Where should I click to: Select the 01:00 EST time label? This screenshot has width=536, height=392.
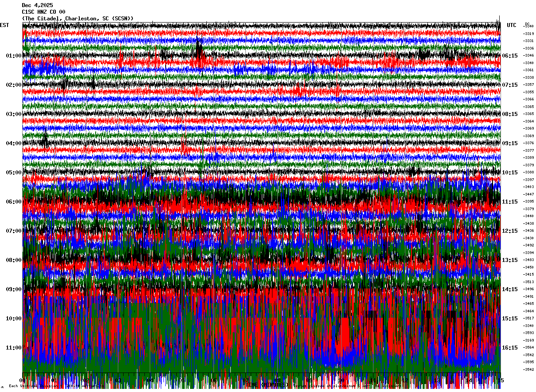[14, 56]
